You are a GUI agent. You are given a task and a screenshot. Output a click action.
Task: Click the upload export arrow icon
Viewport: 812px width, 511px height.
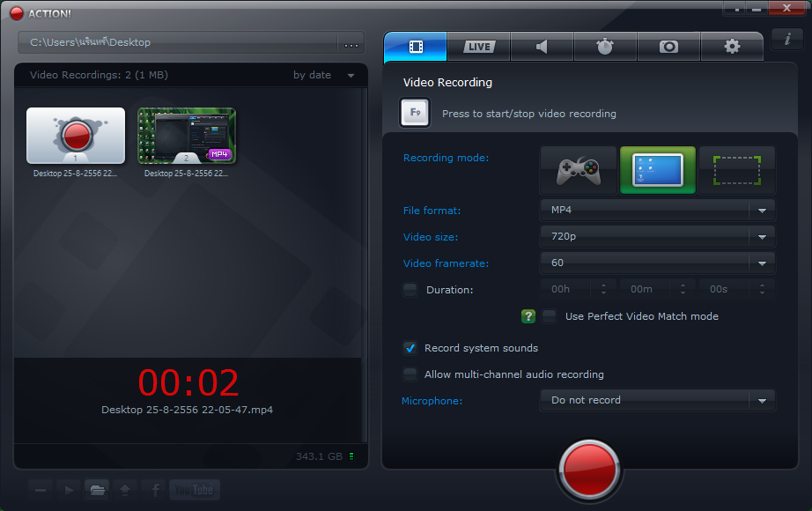[x=125, y=490]
